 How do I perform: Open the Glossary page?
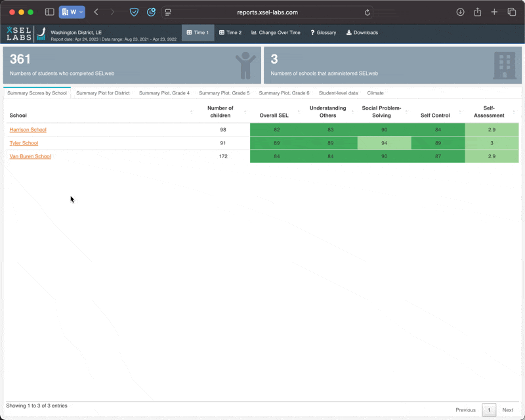click(324, 33)
